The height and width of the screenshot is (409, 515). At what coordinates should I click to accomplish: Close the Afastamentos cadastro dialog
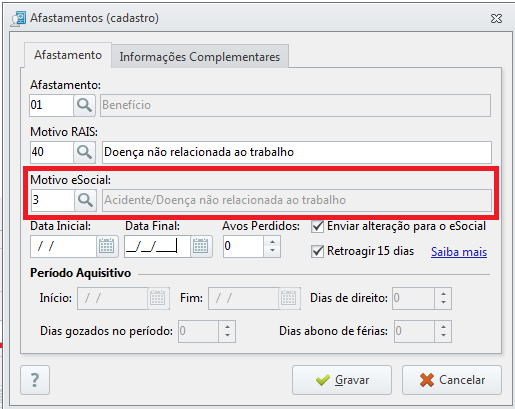click(x=496, y=19)
